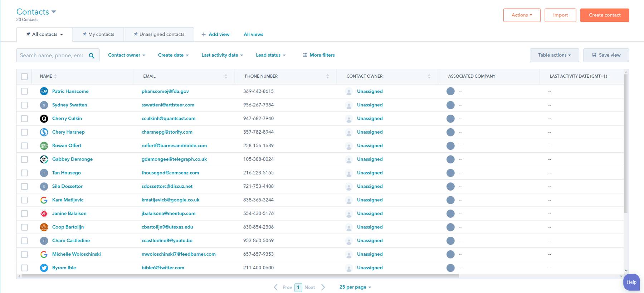
Task: Open the Create date filter dropdown
Action: [173, 55]
